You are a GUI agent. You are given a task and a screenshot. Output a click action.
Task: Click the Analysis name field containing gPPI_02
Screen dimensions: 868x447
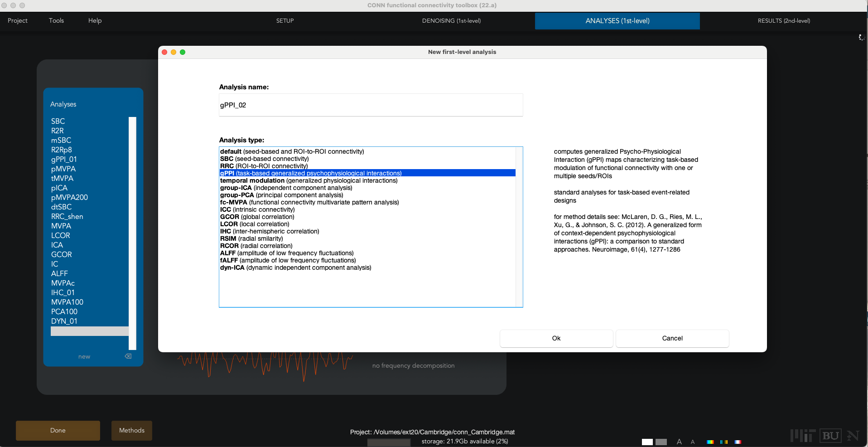pyautogui.click(x=371, y=105)
